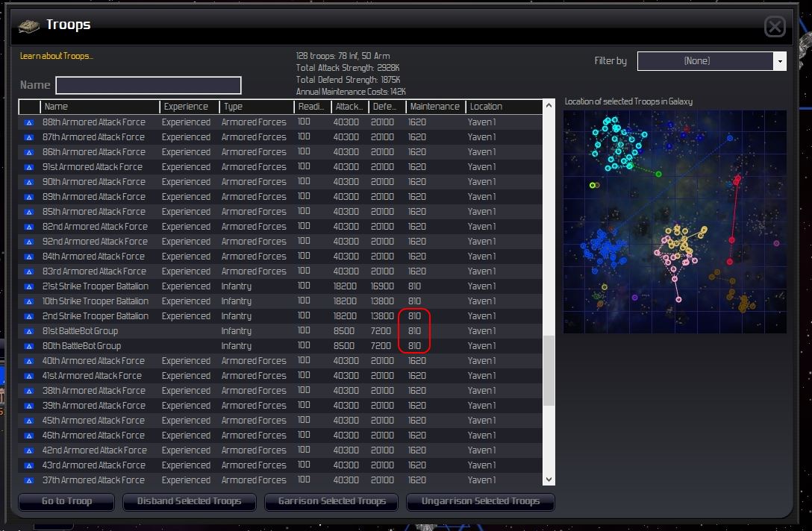The image size is (812, 531).
Task: Click Disband Selected Troops button
Action: coord(189,501)
